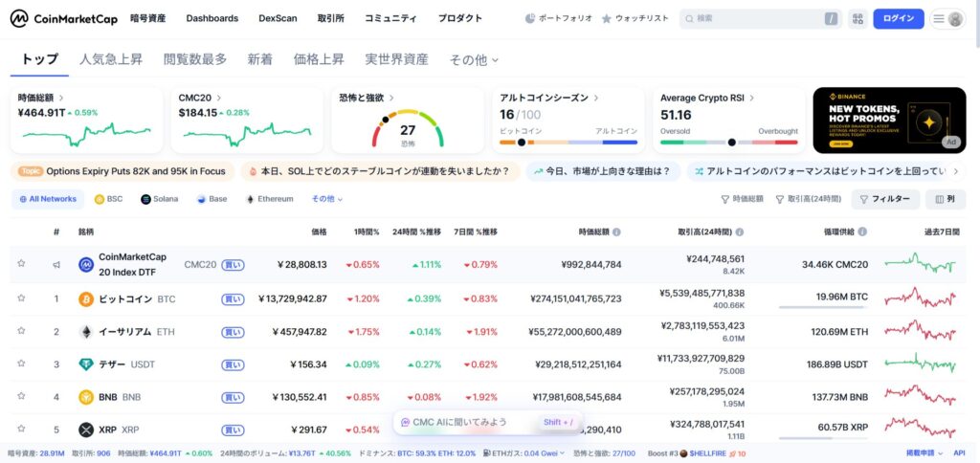Open the portfolio pie chart icon
This screenshot has height=463, width=980.
(x=530, y=19)
